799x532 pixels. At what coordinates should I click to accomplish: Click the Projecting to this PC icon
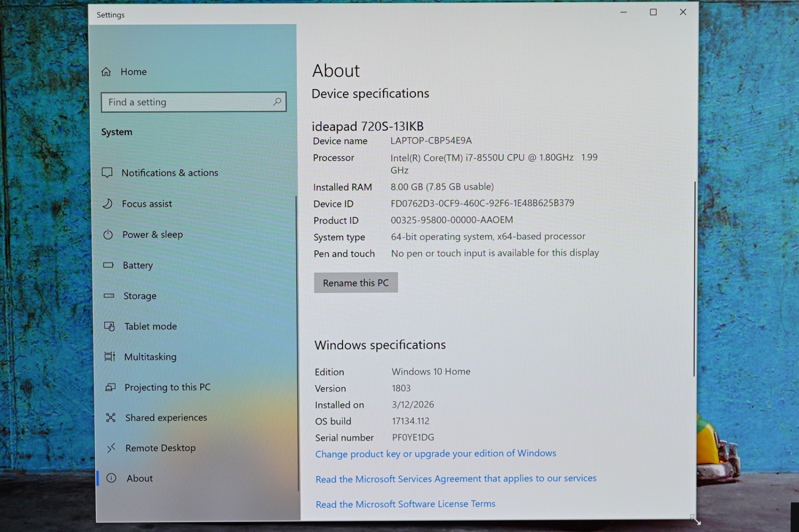(110, 387)
